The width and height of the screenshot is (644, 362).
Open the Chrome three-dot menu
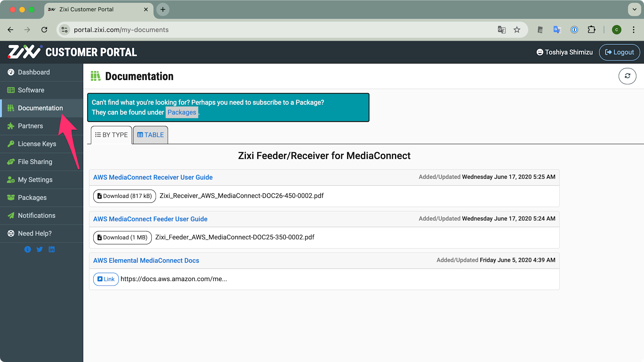click(633, 30)
